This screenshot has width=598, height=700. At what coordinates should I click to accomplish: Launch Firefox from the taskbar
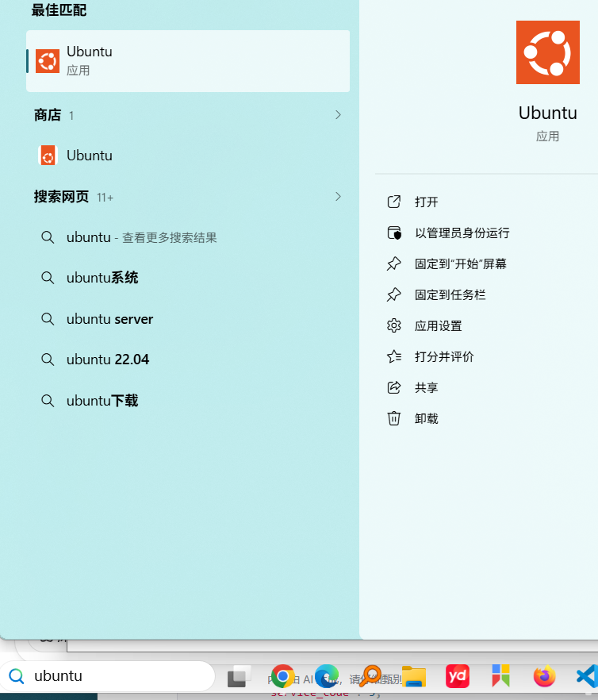pyautogui.click(x=544, y=676)
